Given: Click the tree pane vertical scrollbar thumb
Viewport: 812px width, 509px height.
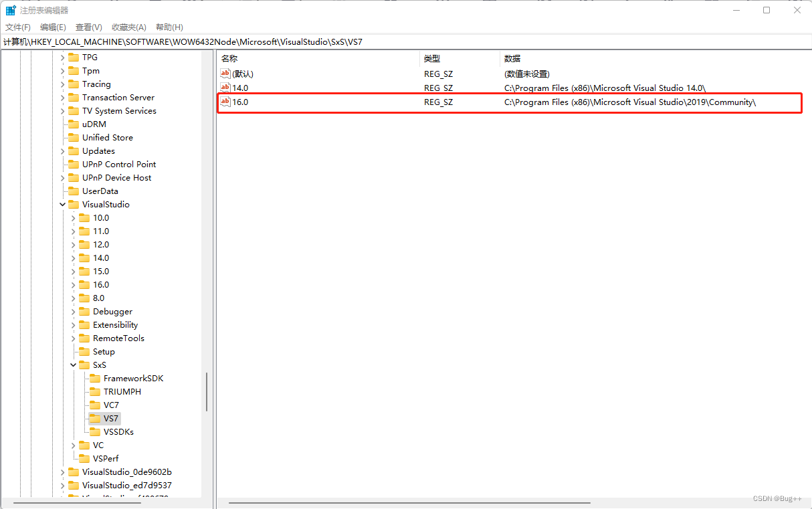Looking at the screenshot, I should (207, 392).
